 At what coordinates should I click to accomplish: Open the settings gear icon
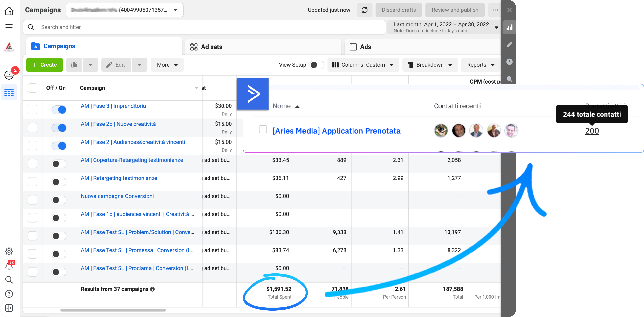click(x=9, y=251)
